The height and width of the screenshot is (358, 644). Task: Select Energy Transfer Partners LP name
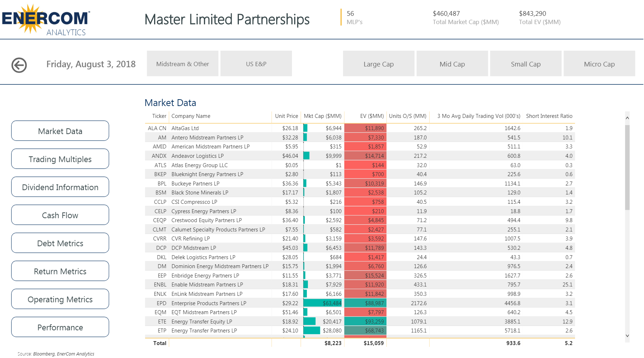tap(204, 330)
